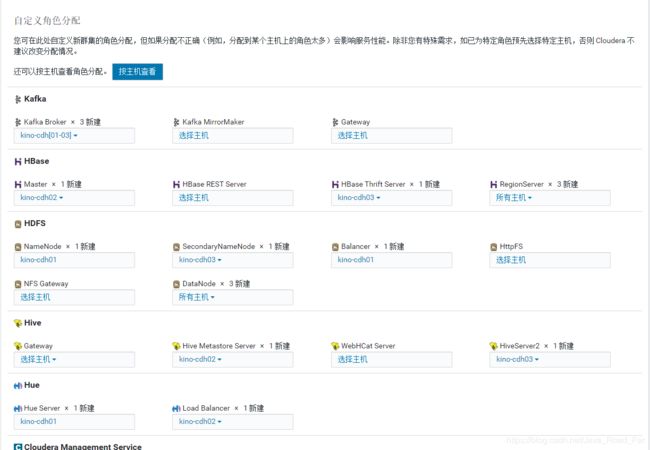This screenshot has height=450, width=650.
Task: Open HiveServer2 kino-cdh03 host dropdown
Action: tap(550, 359)
